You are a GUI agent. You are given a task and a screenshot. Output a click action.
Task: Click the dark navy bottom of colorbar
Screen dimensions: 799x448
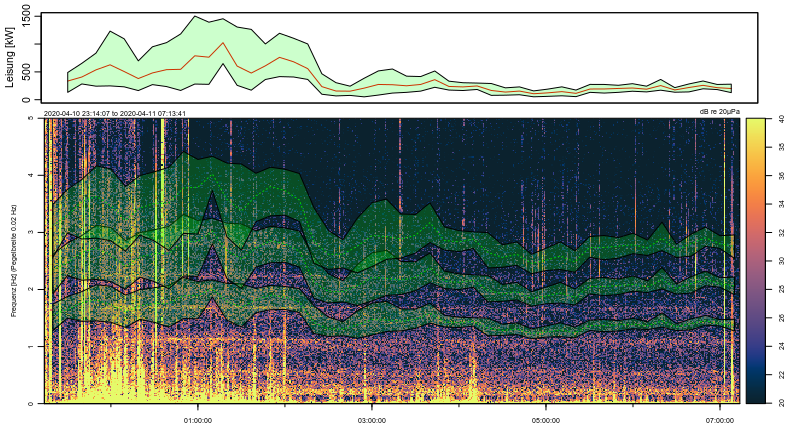tap(756, 396)
